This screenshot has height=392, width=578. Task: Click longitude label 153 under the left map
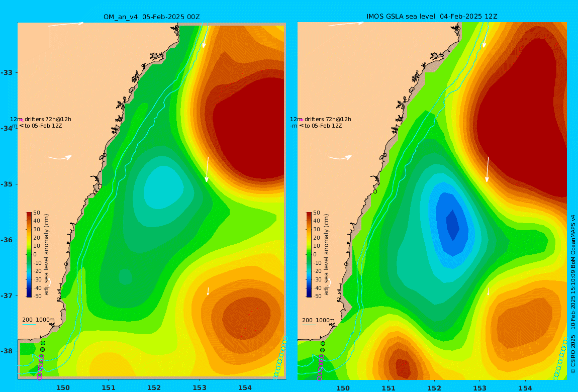point(200,387)
